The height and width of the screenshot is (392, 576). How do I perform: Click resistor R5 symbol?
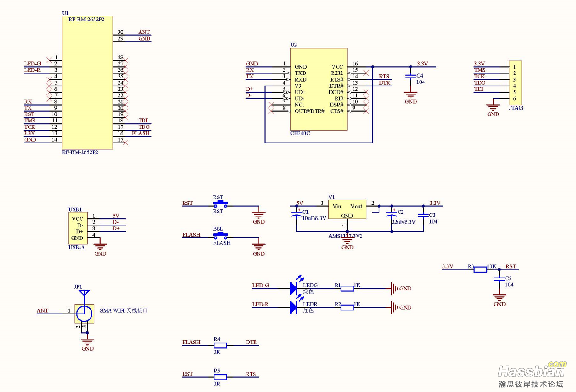[x=220, y=377]
